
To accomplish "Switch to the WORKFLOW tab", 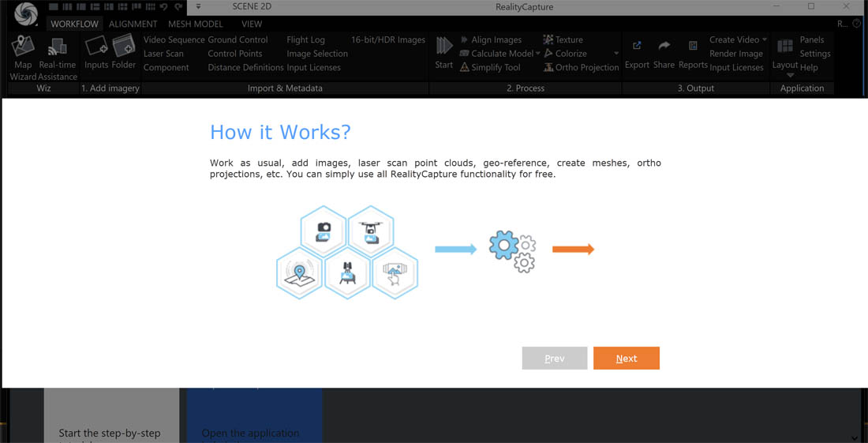I will pyautogui.click(x=75, y=24).
